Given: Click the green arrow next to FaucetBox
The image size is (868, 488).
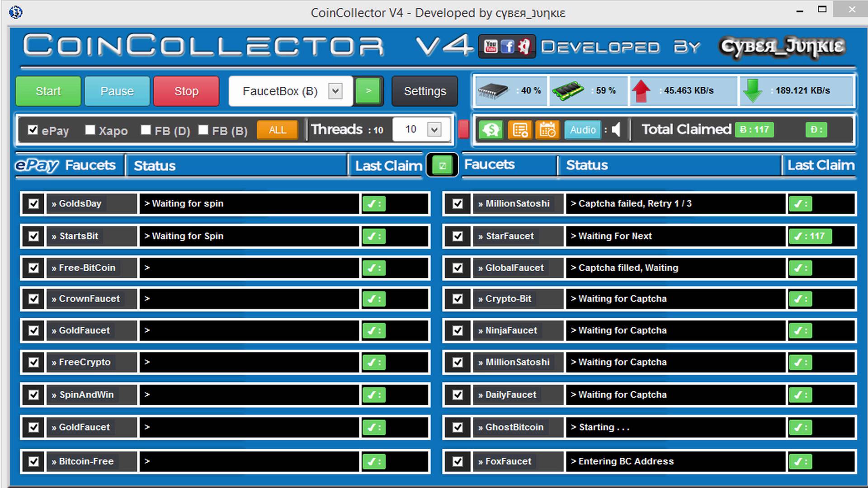Looking at the screenshot, I should pyautogui.click(x=368, y=90).
